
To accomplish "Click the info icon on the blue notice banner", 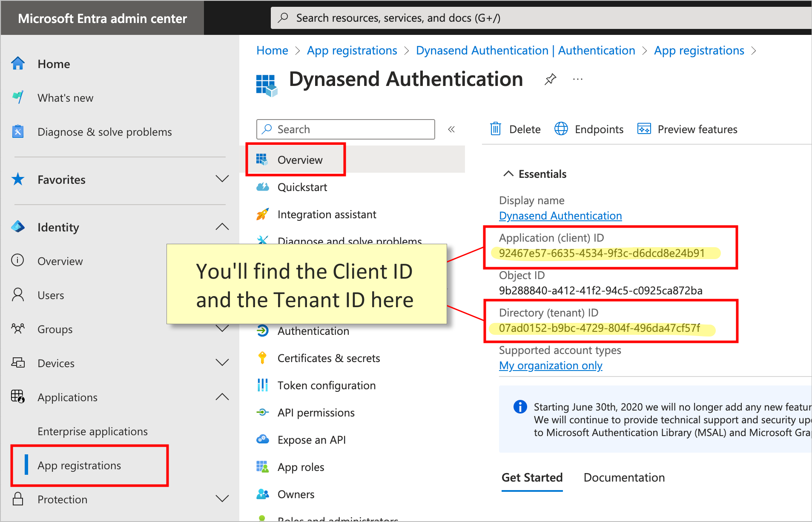I will 519,407.
